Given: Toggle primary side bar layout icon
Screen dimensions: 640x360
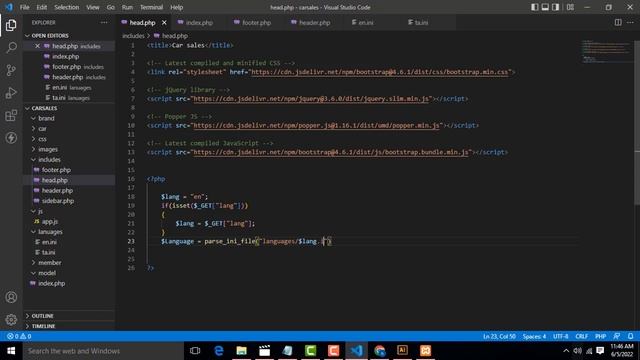Looking at the screenshot, I should click(534, 7).
